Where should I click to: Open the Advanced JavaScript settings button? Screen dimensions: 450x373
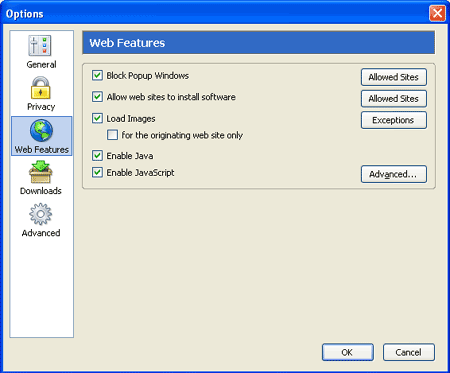pyautogui.click(x=394, y=174)
